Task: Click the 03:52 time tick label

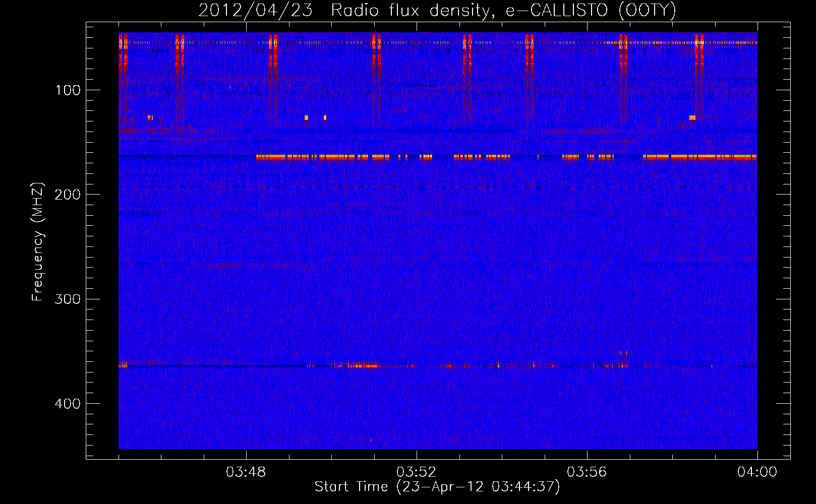Action: (x=416, y=472)
